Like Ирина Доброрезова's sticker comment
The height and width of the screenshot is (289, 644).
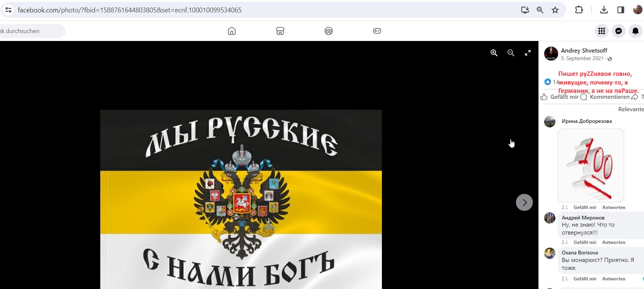tap(585, 207)
